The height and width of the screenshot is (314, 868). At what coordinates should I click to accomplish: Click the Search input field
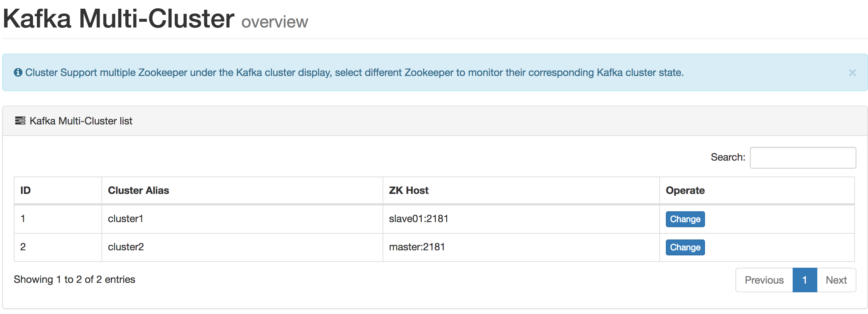point(803,158)
